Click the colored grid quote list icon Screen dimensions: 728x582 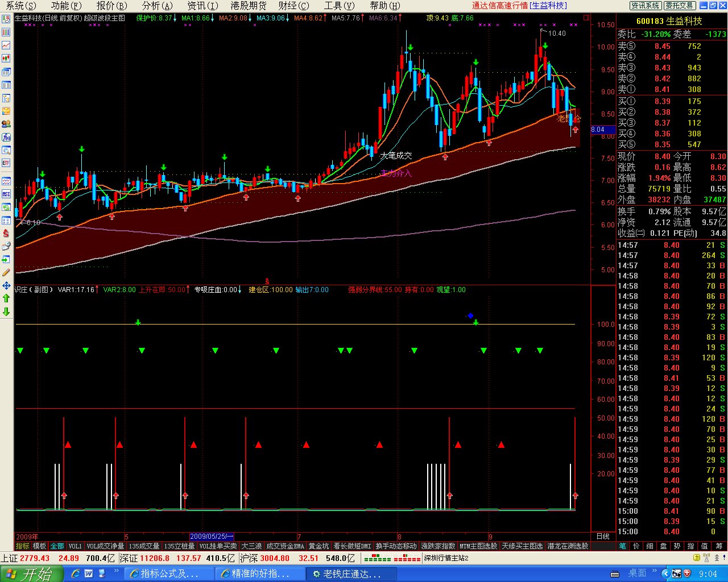(6, 32)
